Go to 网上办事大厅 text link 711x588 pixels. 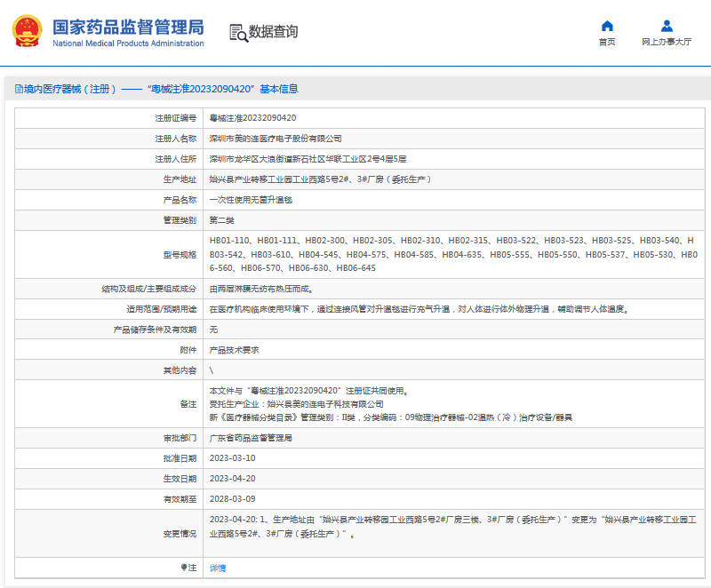667,42
